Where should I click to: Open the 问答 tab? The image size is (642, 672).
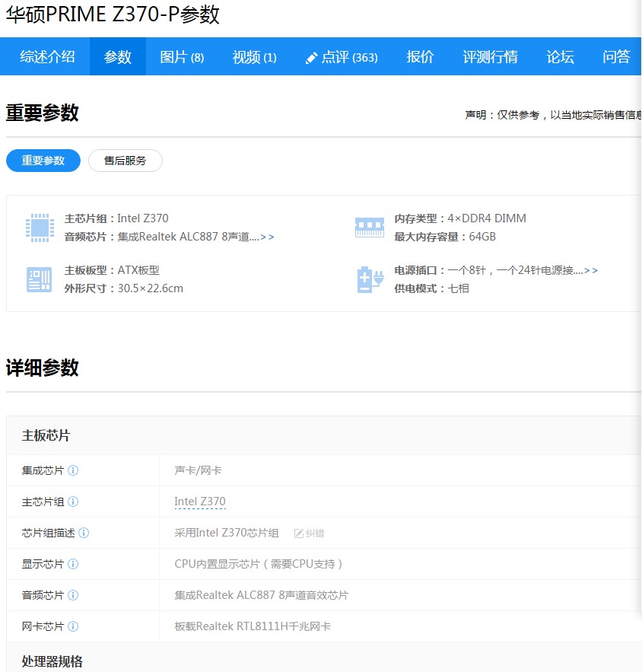pos(616,56)
